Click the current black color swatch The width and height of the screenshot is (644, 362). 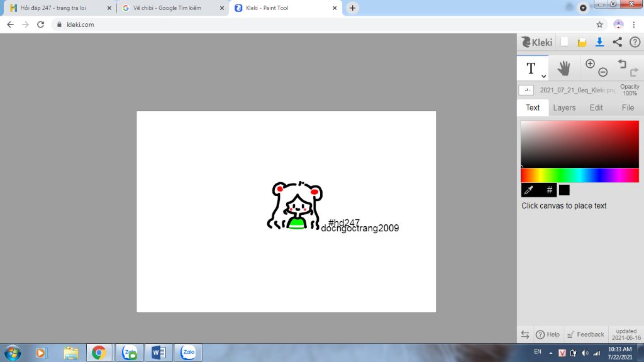564,190
